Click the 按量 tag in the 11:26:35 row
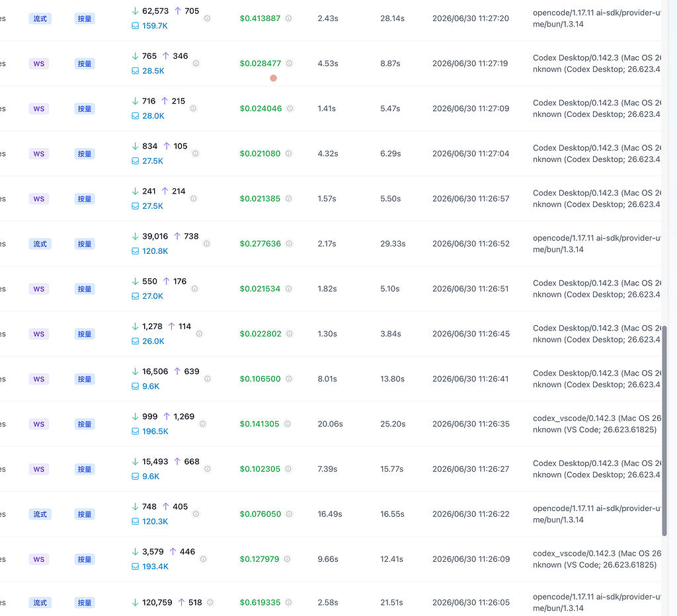The image size is (677, 616). coord(85,424)
